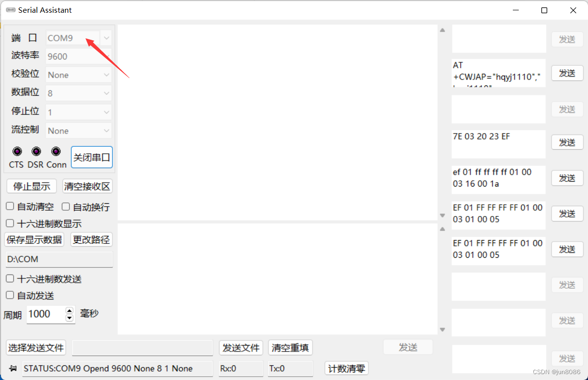Click send area scroll down arrow
Image resolution: width=588 pixels, height=380 pixels.
pyautogui.click(x=443, y=330)
